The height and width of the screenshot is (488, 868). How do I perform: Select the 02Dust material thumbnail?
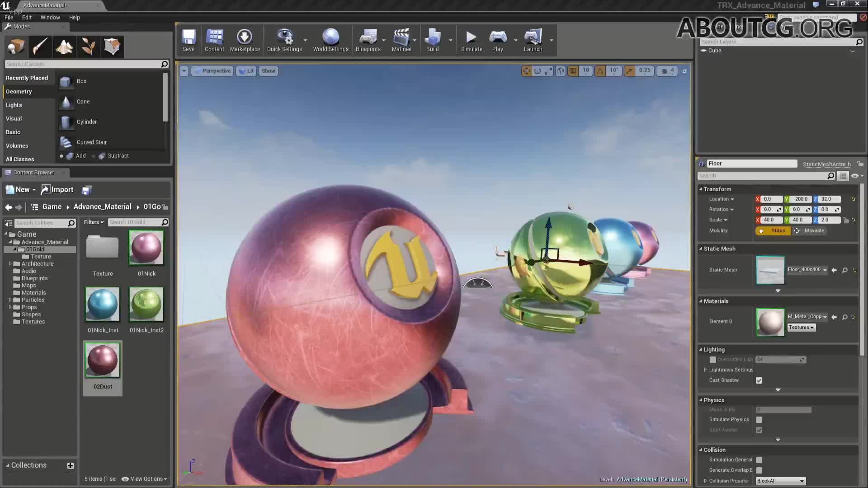(x=102, y=360)
